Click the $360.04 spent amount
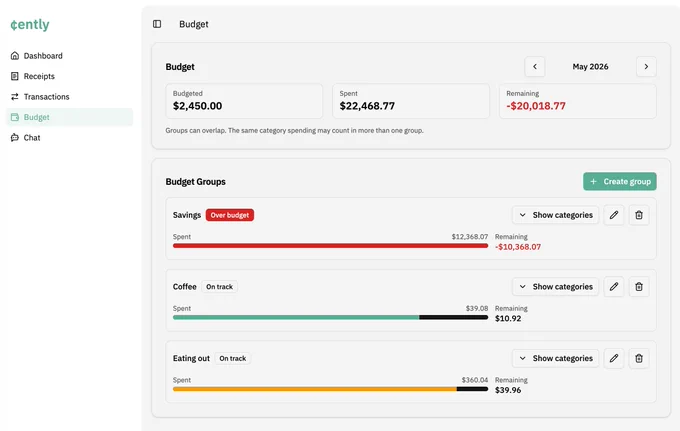 tap(475, 380)
